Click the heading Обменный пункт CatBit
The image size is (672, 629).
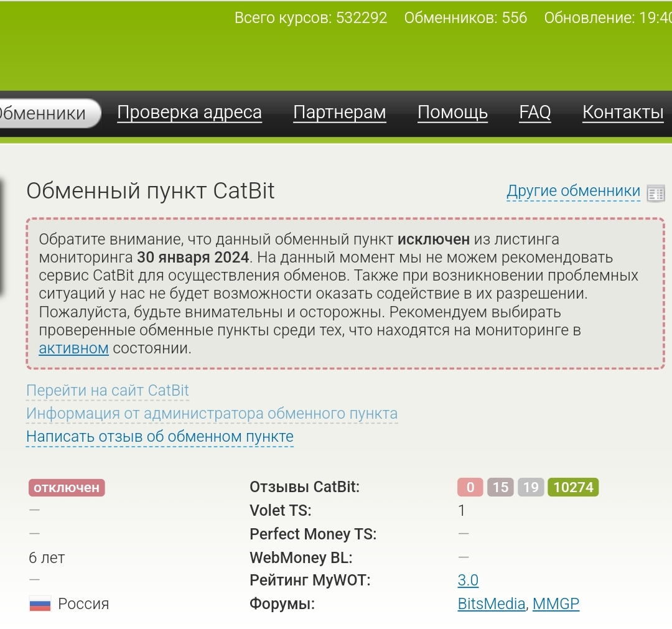[151, 190]
